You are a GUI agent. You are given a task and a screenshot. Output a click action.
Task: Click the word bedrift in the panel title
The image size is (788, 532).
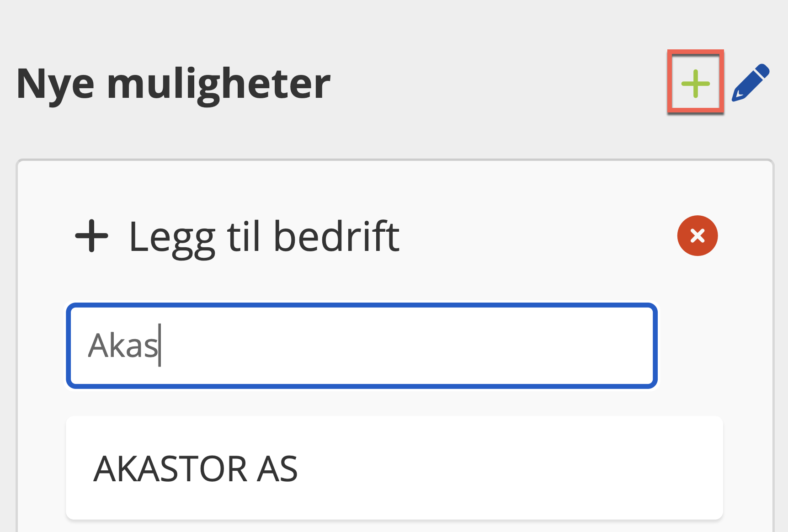pyautogui.click(x=336, y=237)
